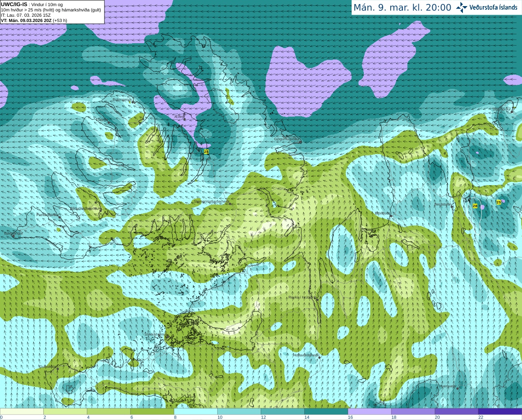Click the UWC/IG-IS model title text
The width and height of the screenshot is (522, 420).
[x=14, y=4]
